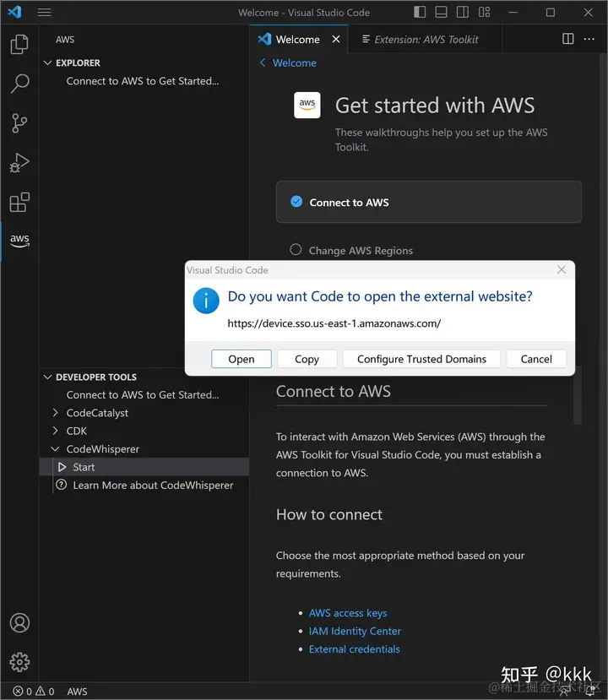Viewport: 608px width, 700px height.
Task: Open editor More Actions ellipsis
Action: click(x=589, y=39)
